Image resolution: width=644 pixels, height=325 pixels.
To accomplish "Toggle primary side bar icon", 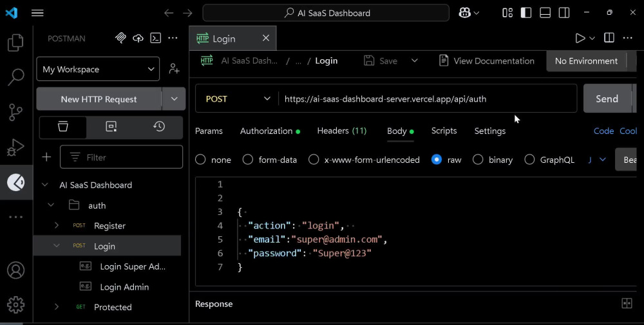I will 526,13.
